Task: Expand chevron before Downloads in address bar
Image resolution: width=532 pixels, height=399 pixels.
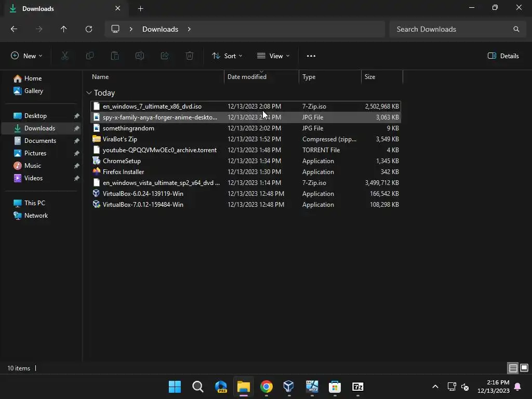Action: click(131, 29)
